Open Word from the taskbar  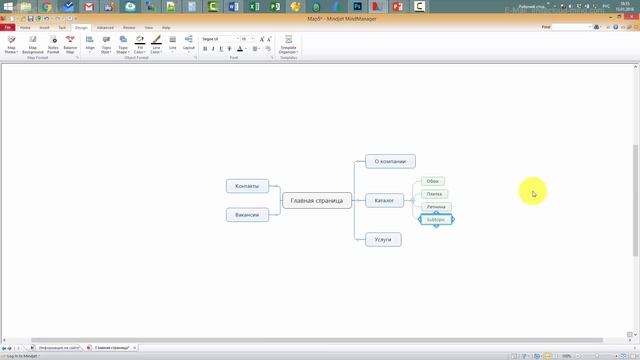point(233,7)
